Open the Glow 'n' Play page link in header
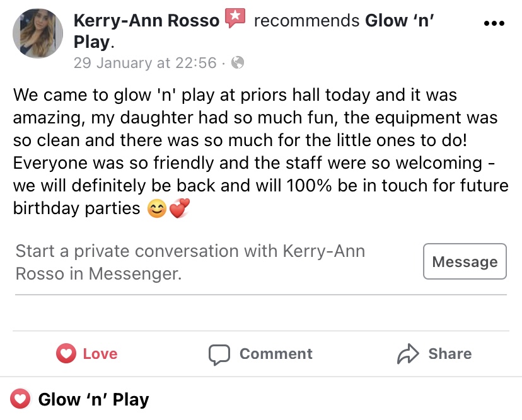This screenshot has width=522, height=420. point(400,21)
